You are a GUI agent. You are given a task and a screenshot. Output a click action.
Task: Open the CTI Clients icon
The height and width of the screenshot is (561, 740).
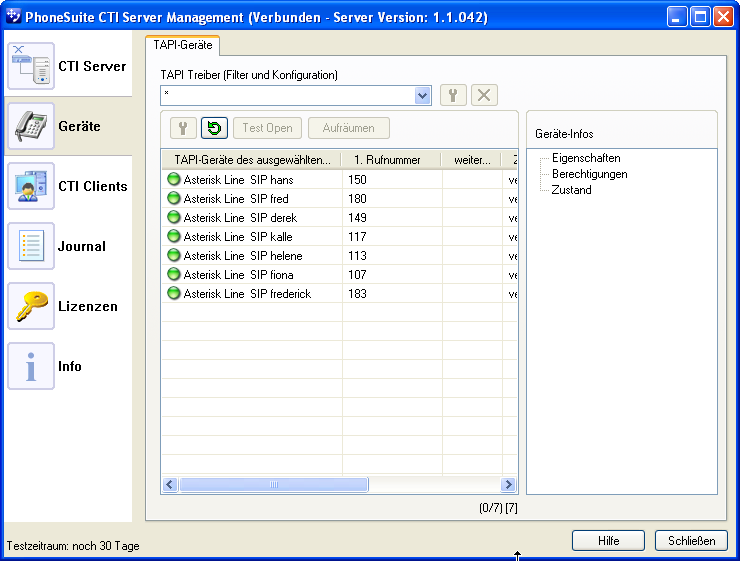pyautogui.click(x=31, y=187)
